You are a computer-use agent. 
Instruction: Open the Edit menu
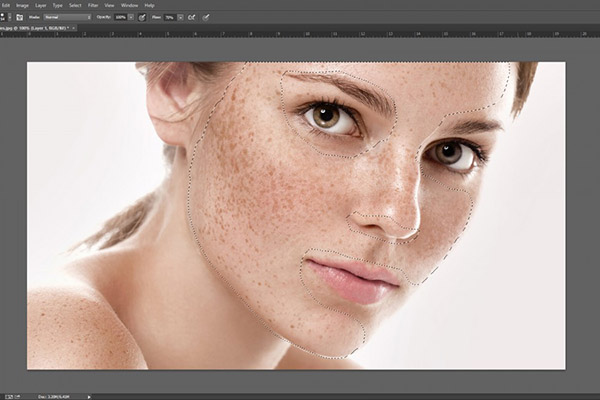tap(5, 5)
